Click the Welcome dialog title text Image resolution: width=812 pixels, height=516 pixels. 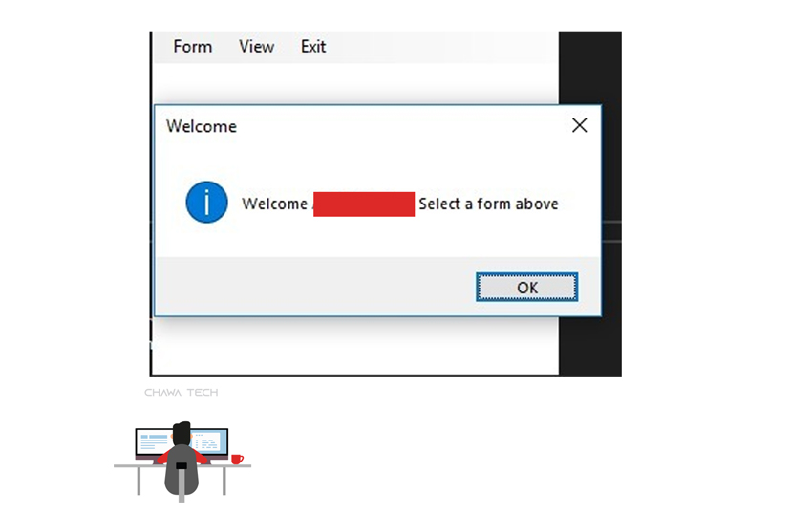click(x=202, y=126)
